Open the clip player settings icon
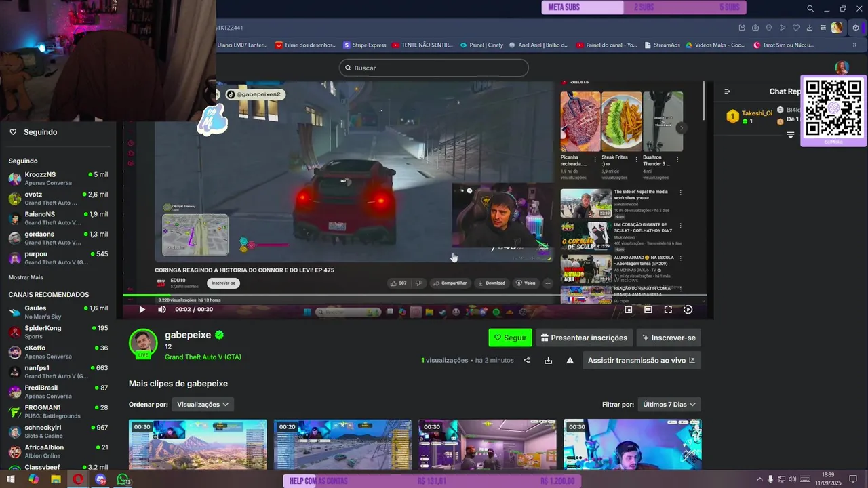Image resolution: width=868 pixels, height=488 pixels. pos(688,310)
